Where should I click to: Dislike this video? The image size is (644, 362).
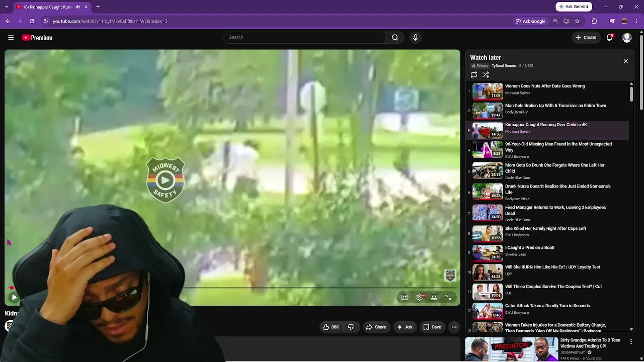[x=351, y=327]
